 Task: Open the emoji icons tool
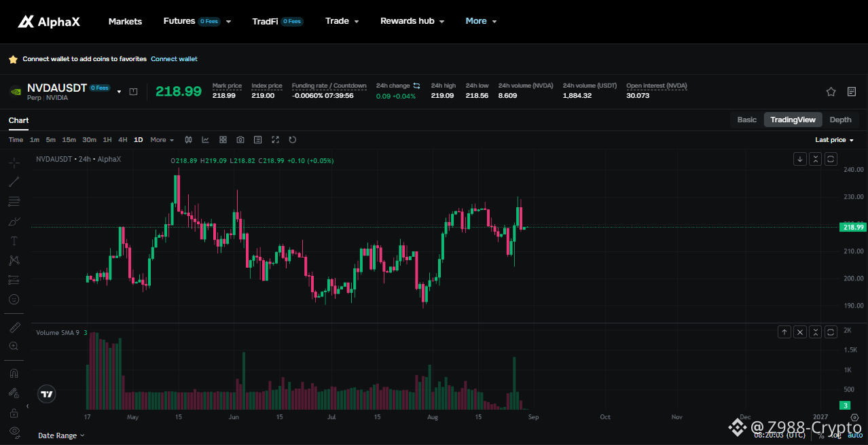point(14,299)
